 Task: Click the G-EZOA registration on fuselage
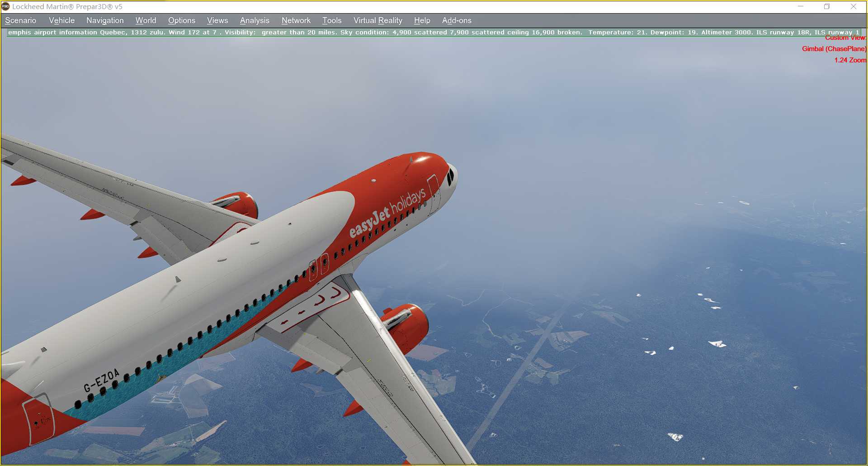coord(102,380)
